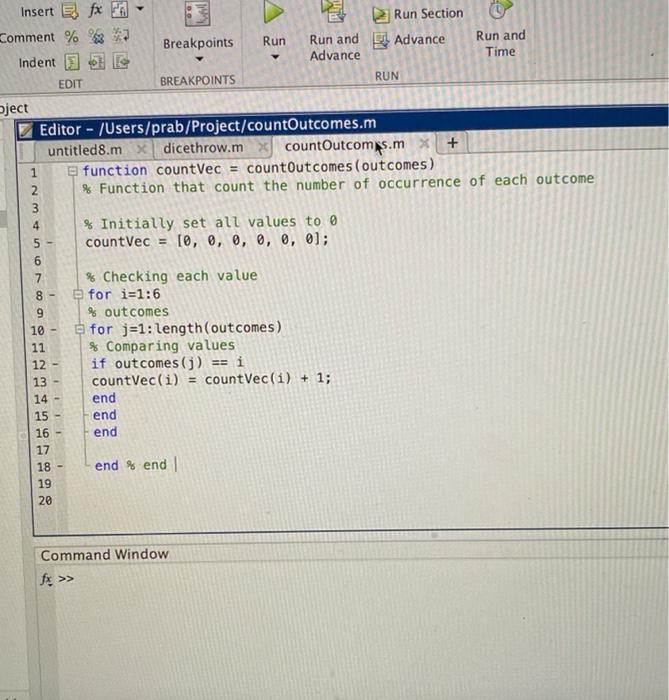Set breakpoint dash on line 14

(57, 398)
